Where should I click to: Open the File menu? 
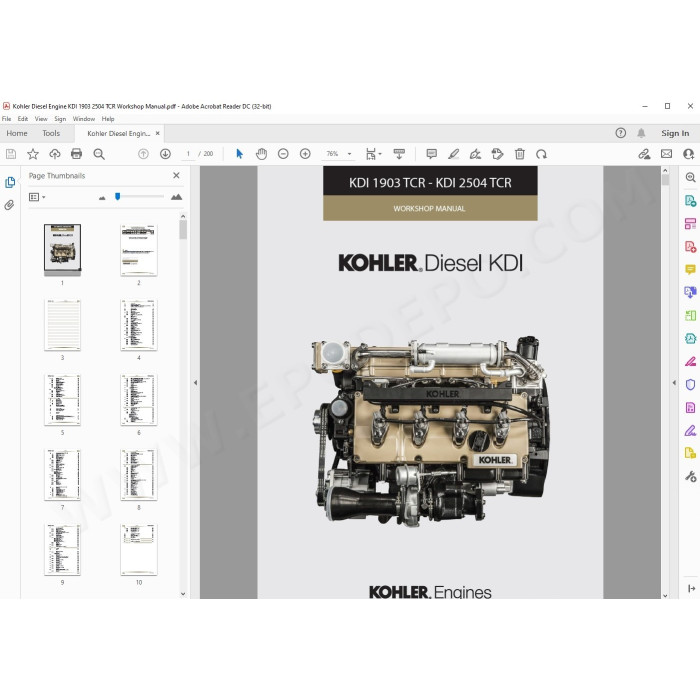point(6,119)
